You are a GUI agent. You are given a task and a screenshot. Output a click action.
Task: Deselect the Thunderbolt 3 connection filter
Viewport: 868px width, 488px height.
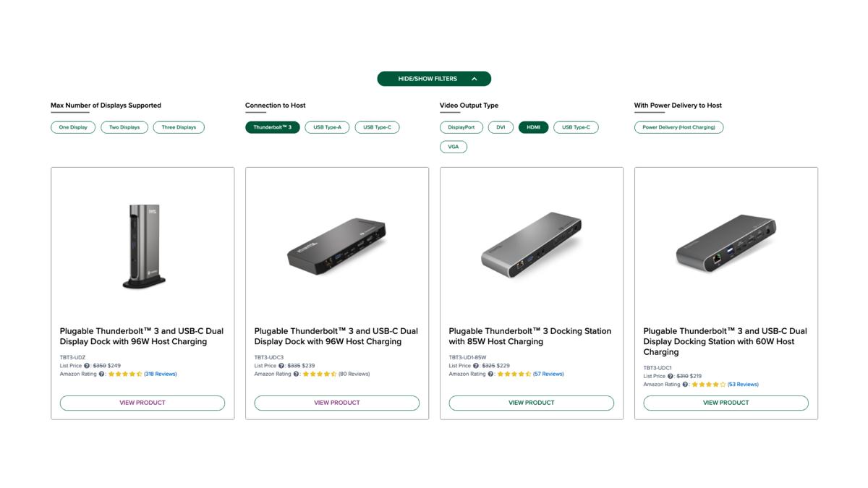273,127
